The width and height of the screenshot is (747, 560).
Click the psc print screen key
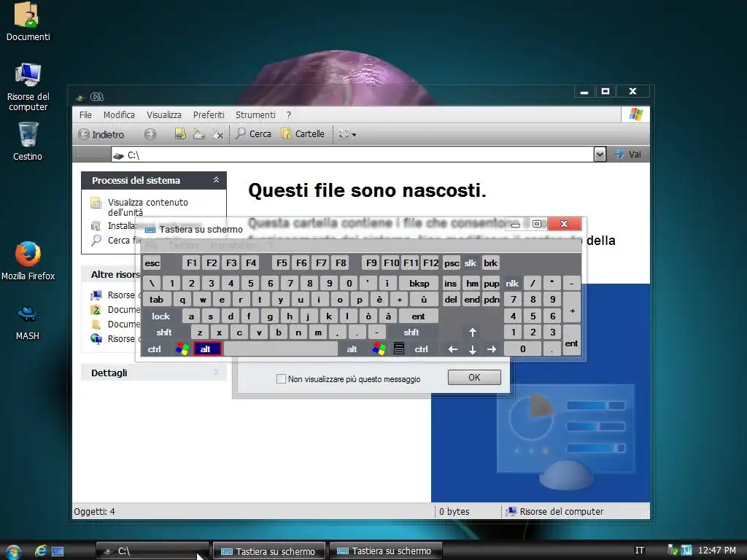pyautogui.click(x=452, y=262)
